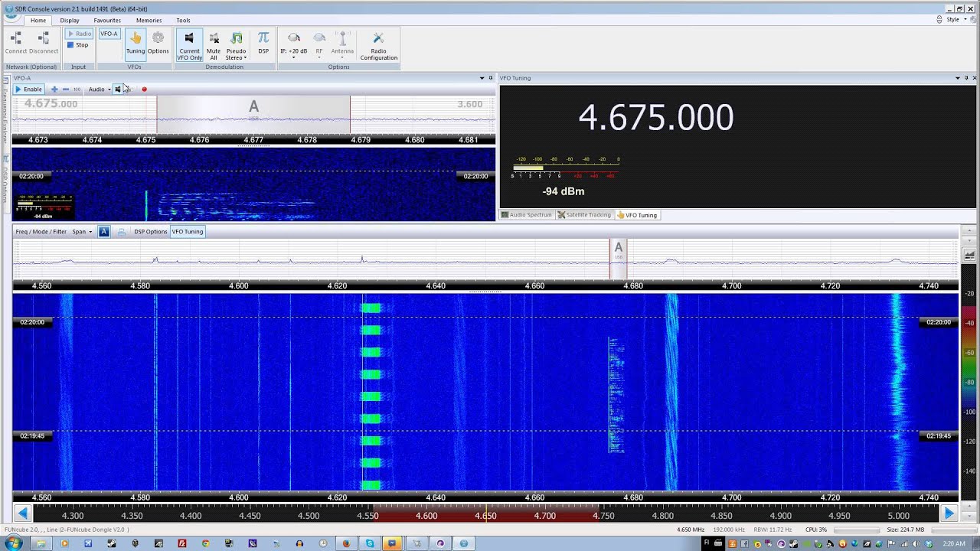Zoom out with the minus icon
980x551 pixels.
(66, 89)
